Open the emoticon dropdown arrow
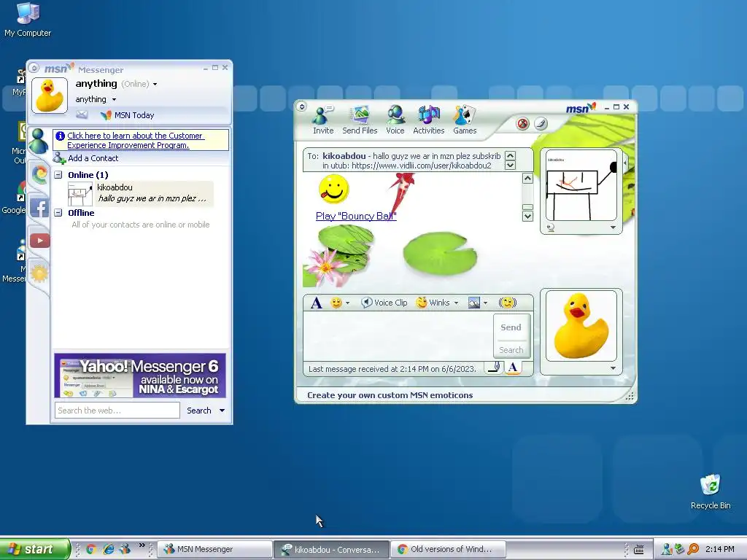The width and height of the screenshot is (747, 560). click(x=348, y=303)
